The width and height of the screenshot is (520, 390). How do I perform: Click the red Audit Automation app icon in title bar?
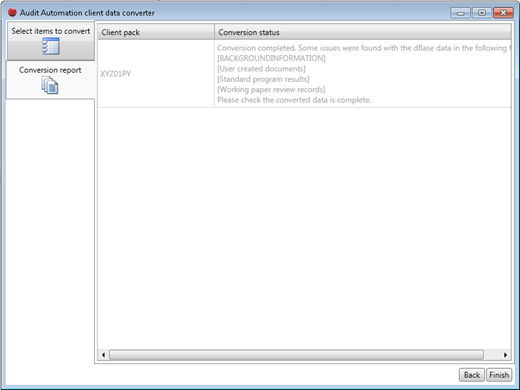[x=12, y=13]
